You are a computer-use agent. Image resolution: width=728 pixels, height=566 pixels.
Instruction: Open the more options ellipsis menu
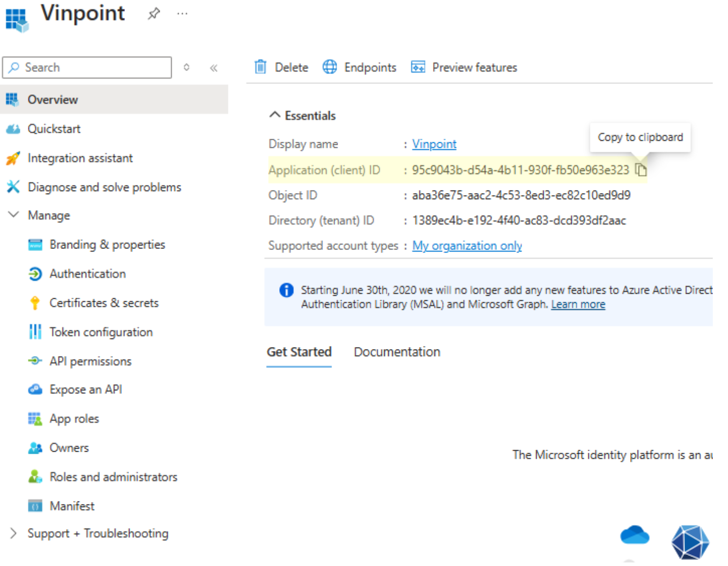[x=182, y=14]
